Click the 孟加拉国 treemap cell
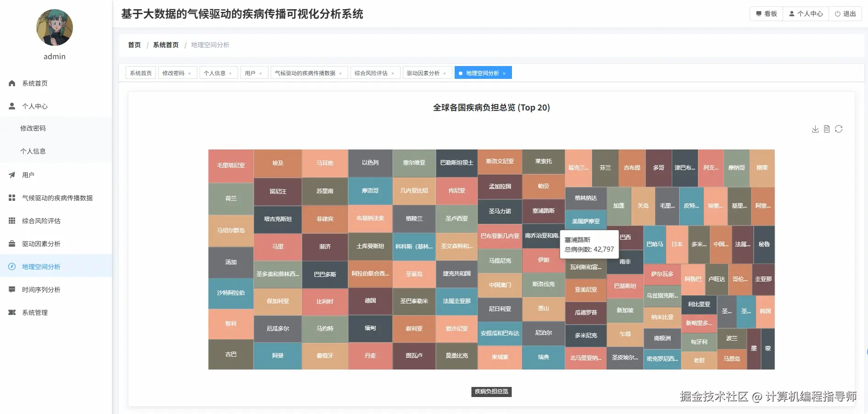The height and width of the screenshot is (414, 868). (x=500, y=187)
